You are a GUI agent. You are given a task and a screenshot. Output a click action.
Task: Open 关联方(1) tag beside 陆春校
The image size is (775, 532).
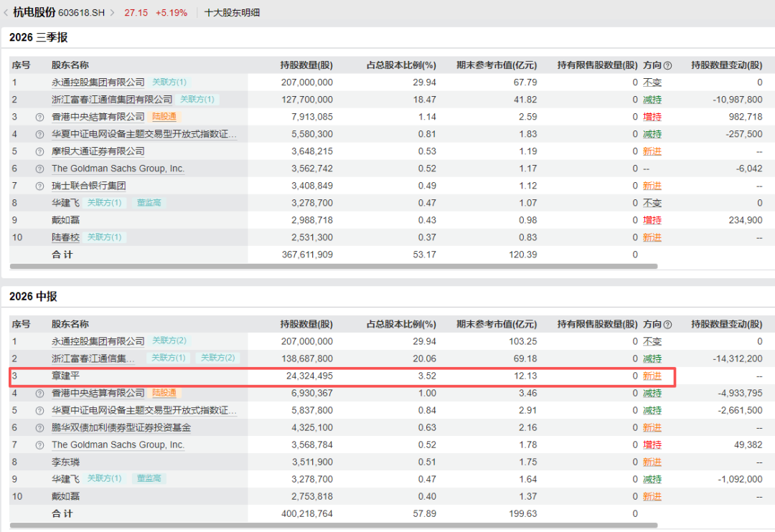[104, 237]
